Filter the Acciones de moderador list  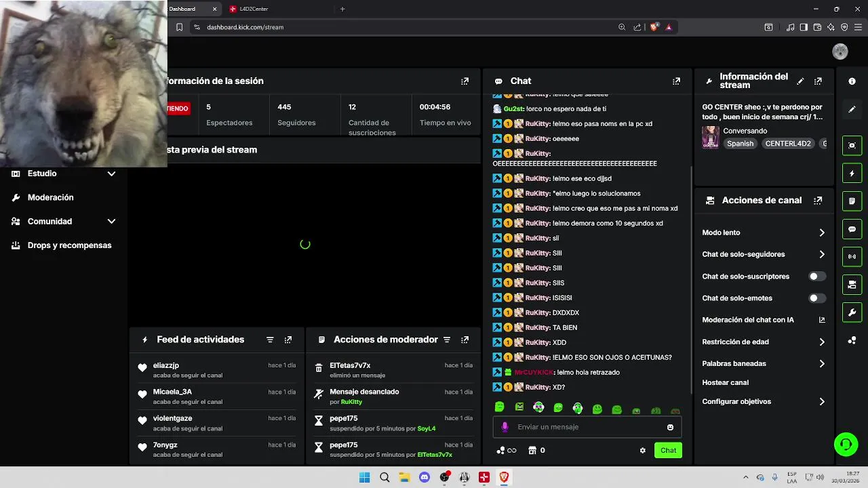[x=447, y=340]
